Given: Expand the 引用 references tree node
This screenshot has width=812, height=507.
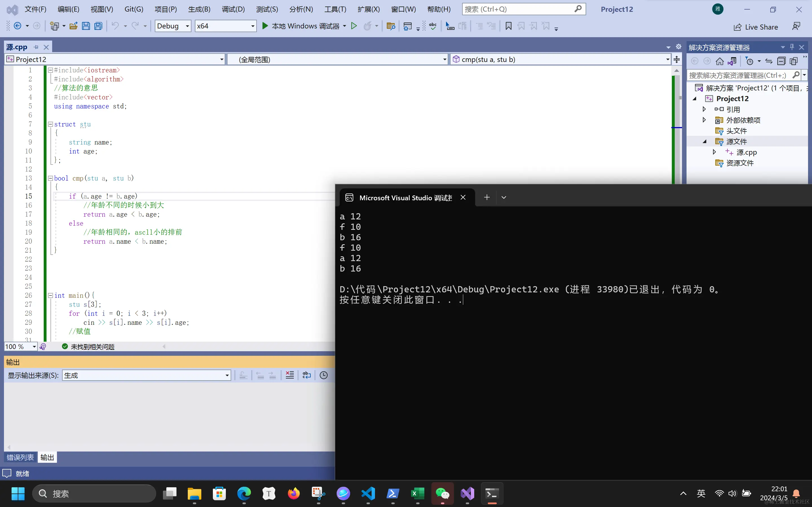Looking at the screenshot, I should (x=704, y=109).
